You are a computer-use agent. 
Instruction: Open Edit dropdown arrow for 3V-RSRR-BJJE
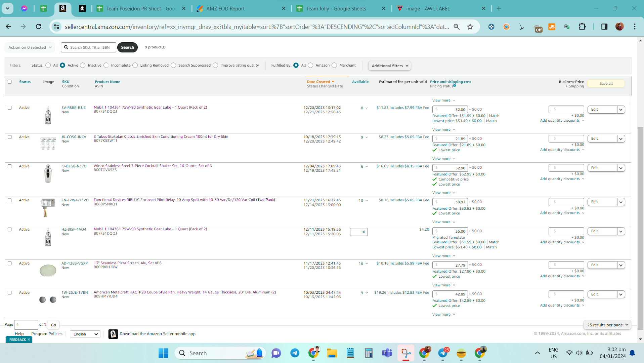621,110
